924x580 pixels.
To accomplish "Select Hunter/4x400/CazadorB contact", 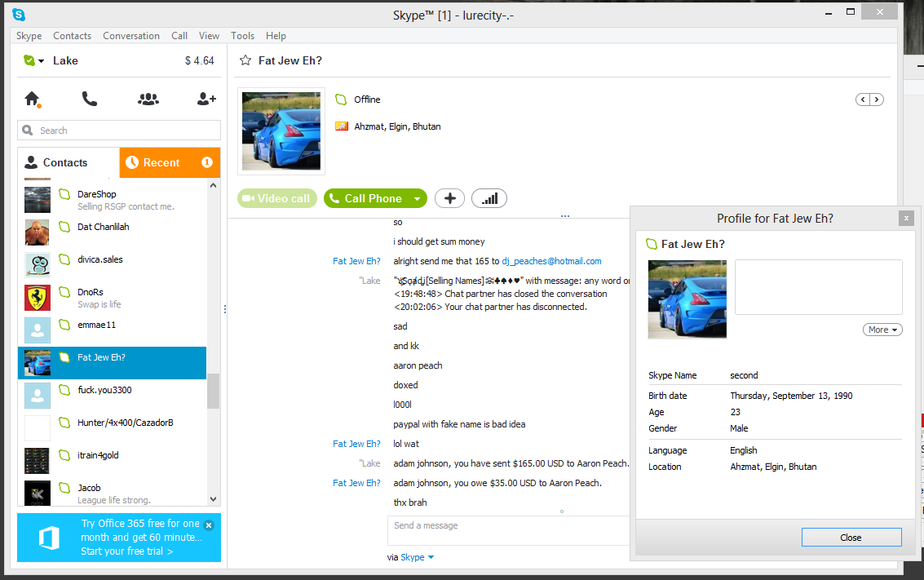I will [x=112, y=428].
